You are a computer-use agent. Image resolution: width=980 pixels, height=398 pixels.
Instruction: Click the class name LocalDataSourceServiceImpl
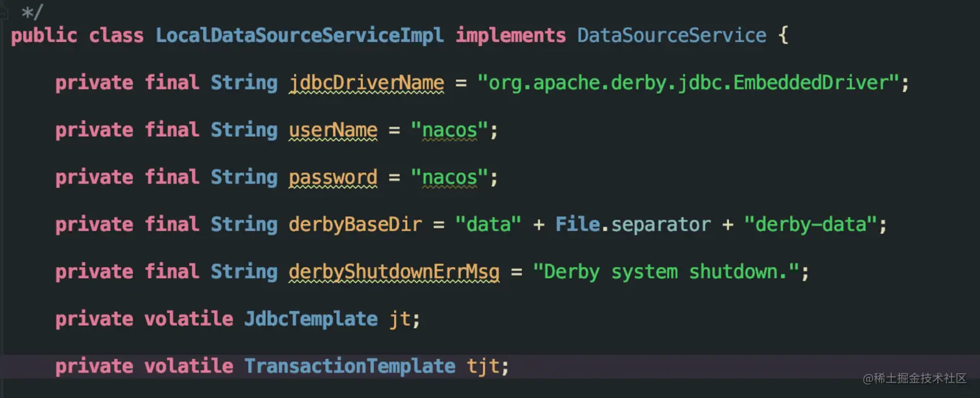pyautogui.click(x=300, y=35)
